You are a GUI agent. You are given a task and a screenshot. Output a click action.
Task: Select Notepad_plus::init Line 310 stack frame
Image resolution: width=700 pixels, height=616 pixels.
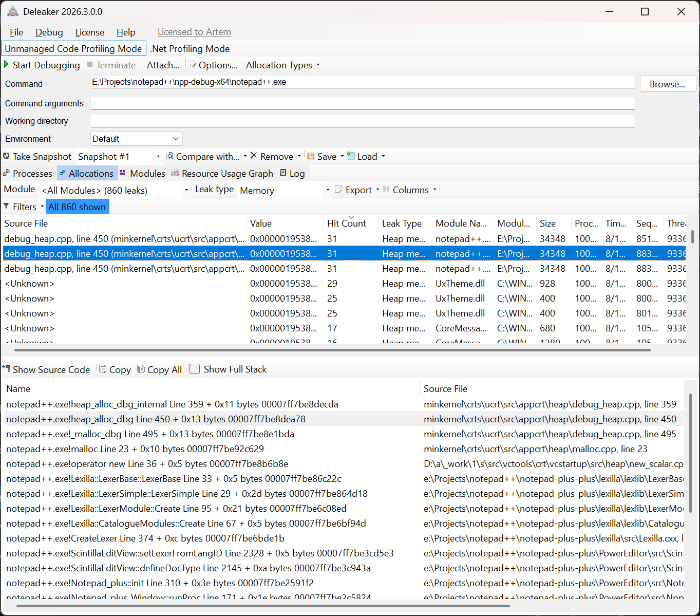tap(344, 583)
